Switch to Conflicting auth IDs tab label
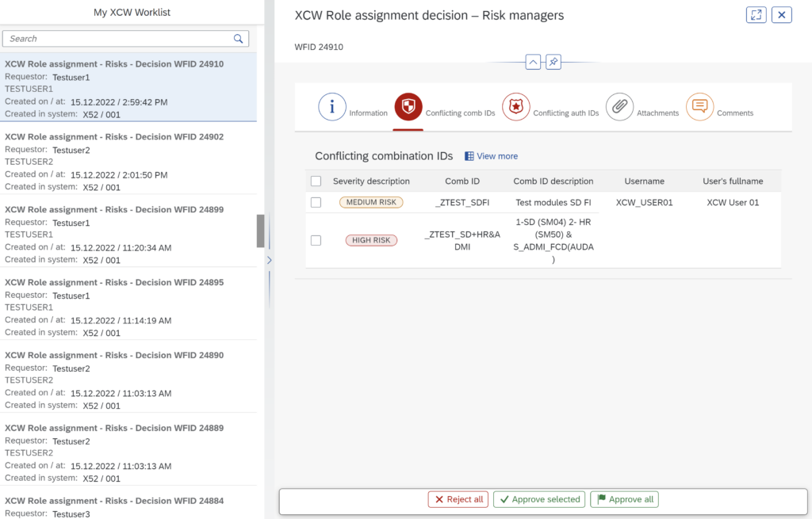This screenshot has height=519, width=812. 566,113
